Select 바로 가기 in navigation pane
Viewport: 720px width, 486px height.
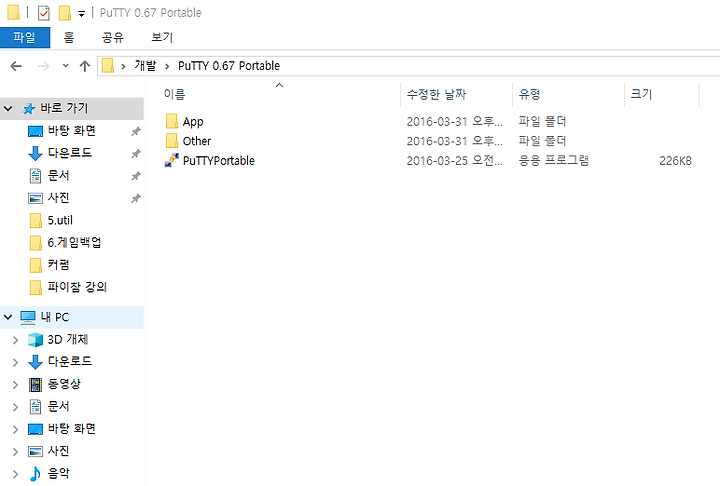(64, 108)
